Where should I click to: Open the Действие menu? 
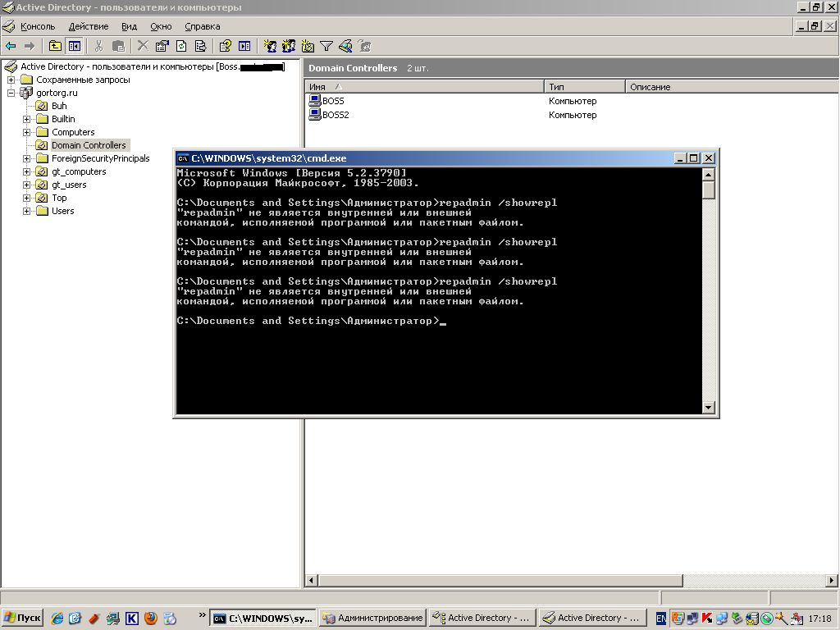pyautogui.click(x=89, y=26)
